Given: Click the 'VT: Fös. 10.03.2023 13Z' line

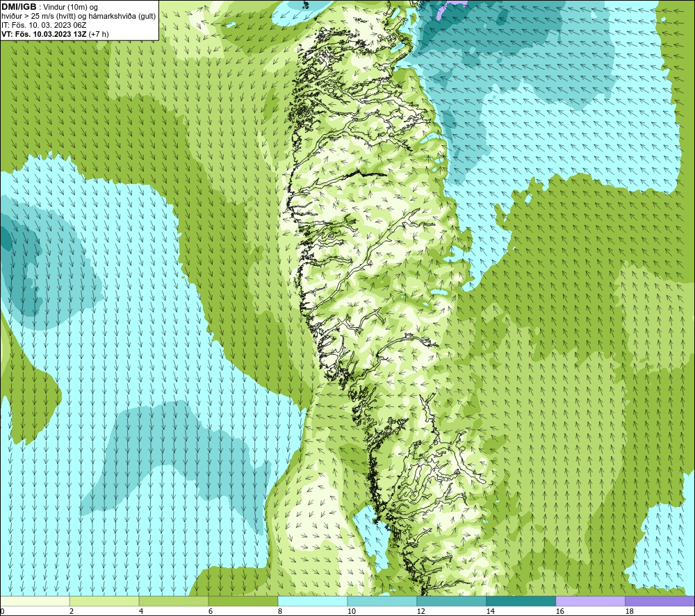Looking at the screenshot, I should click(x=44, y=34).
